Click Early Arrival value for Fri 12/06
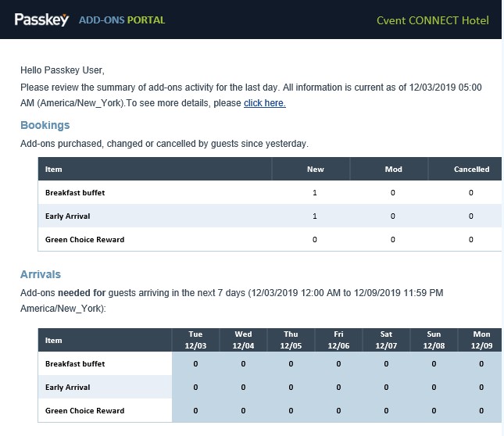This screenshot has height=436, width=504. click(338, 387)
